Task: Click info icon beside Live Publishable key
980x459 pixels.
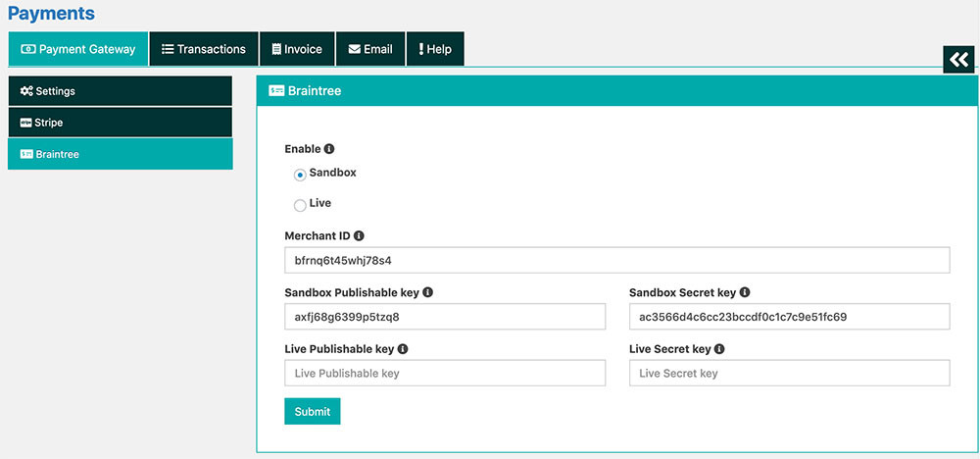Action: (x=403, y=349)
